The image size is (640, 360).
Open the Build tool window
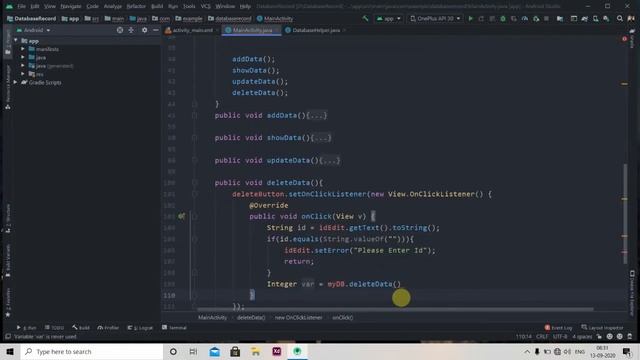(x=81, y=327)
